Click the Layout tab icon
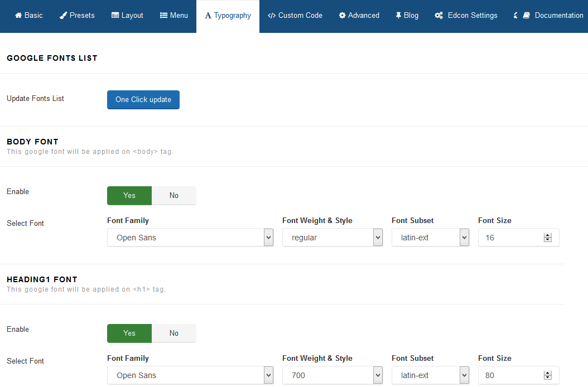 coord(115,16)
